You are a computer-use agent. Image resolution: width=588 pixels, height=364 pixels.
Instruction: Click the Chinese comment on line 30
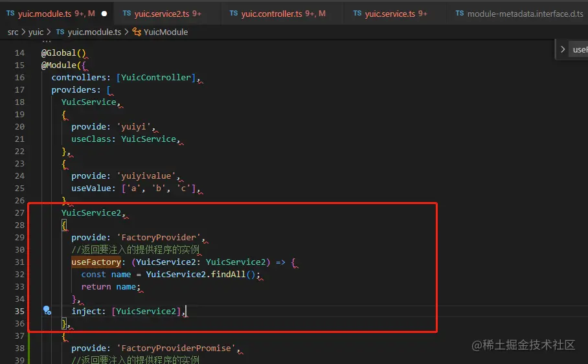tap(135, 250)
